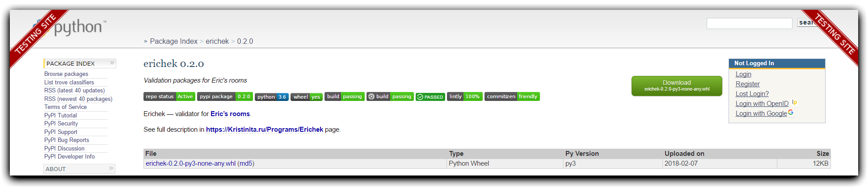Image resolution: width=868 pixels, height=188 pixels.
Task: Open Terms of Service link
Action: coord(66,107)
